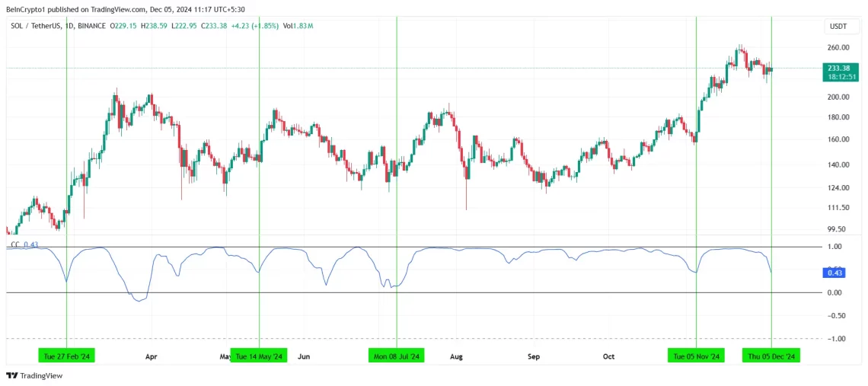
Task: Click the 140.00 price axis label
Action: pos(838,165)
